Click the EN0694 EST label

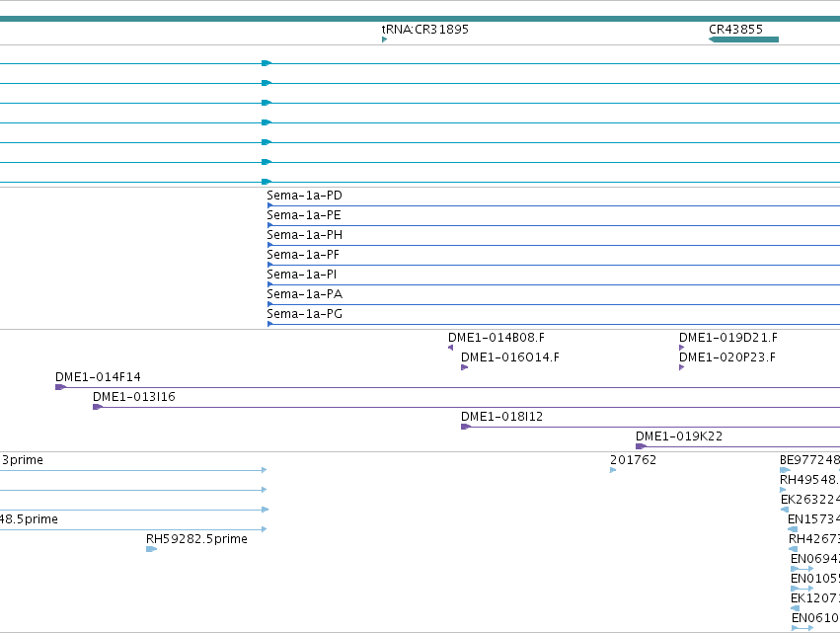pyautogui.click(x=815, y=559)
